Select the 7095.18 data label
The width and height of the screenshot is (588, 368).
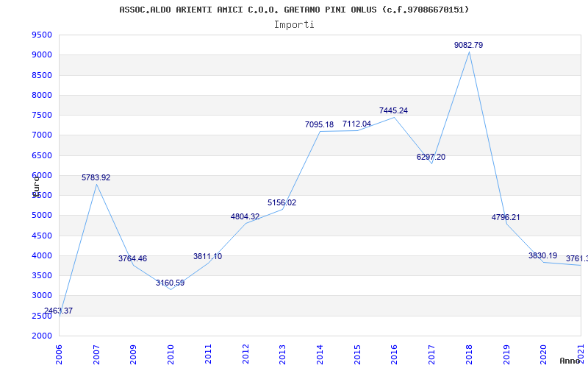tap(319, 124)
